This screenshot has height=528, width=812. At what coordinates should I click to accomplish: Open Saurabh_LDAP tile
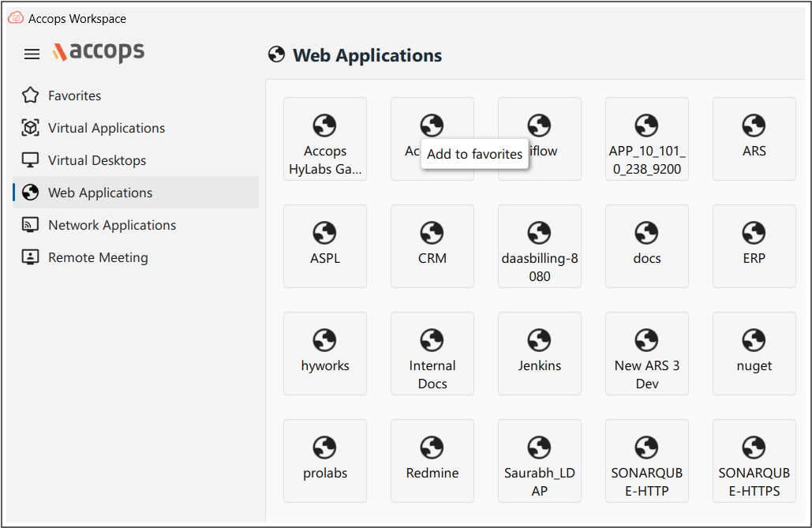540,461
